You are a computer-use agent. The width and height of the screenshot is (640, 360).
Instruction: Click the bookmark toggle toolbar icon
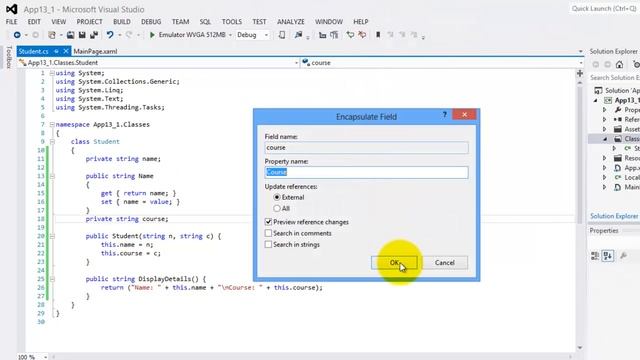(x=378, y=35)
